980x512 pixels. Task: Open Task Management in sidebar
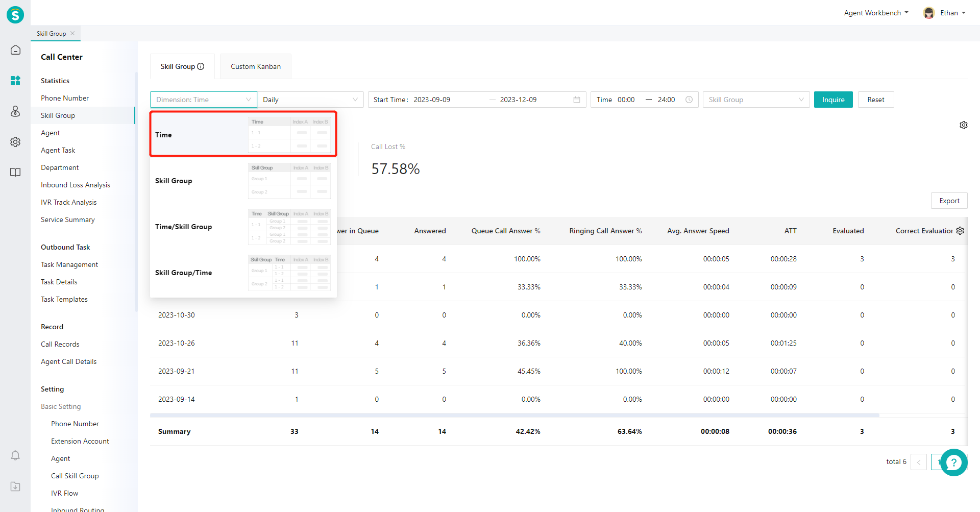(69, 264)
